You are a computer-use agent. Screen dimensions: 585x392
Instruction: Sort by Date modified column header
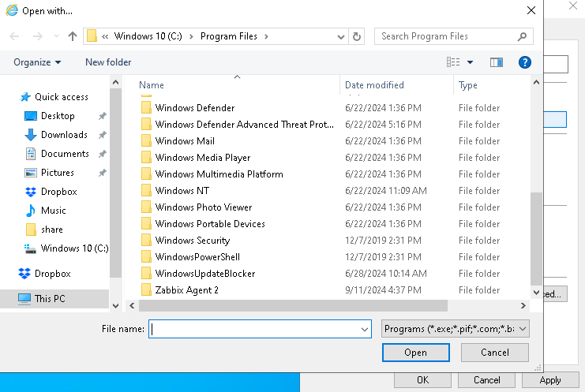374,85
